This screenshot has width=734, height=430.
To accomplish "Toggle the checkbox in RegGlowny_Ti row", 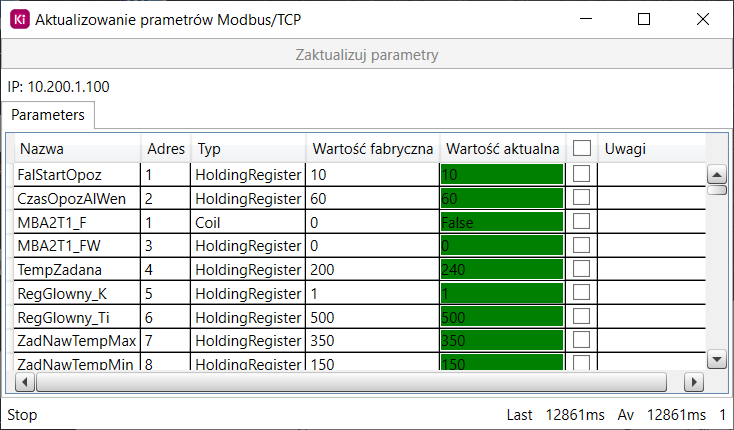I will pyautogui.click(x=581, y=316).
